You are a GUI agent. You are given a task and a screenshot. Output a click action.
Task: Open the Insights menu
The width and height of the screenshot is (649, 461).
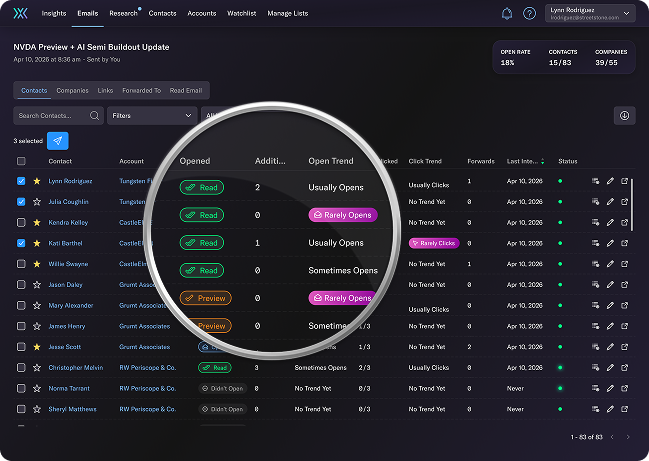pos(54,13)
